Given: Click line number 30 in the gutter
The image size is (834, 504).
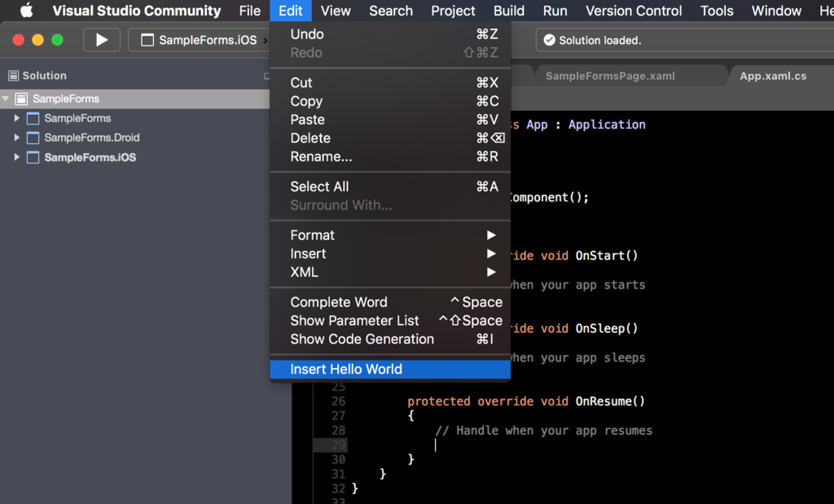Looking at the screenshot, I should (x=338, y=459).
